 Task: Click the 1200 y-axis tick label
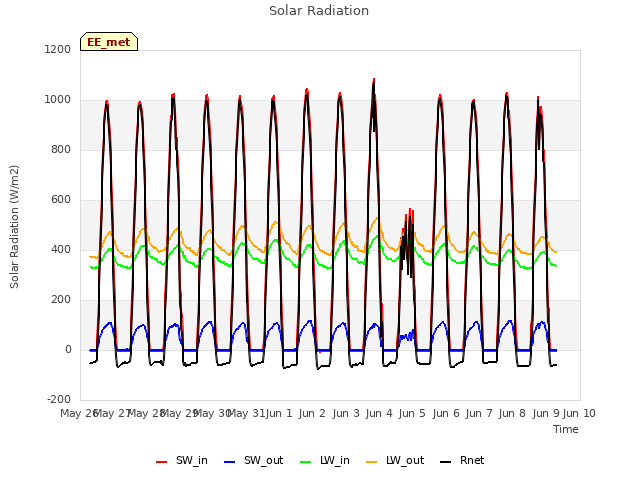58,49
